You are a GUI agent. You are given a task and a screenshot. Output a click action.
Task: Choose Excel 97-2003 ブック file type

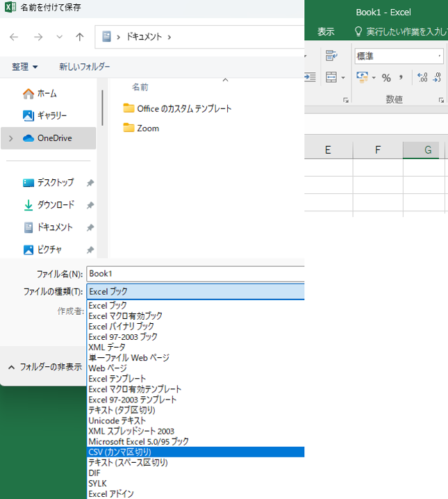(196, 337)
